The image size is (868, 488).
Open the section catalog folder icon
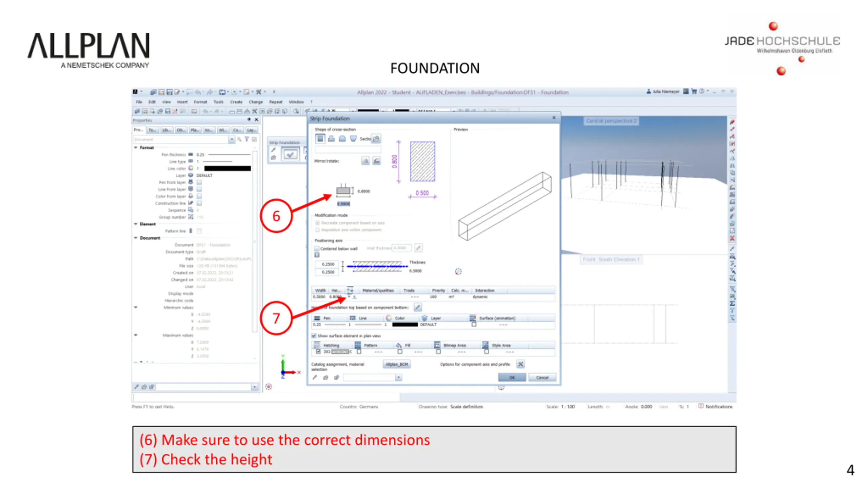tap(376, 138)
